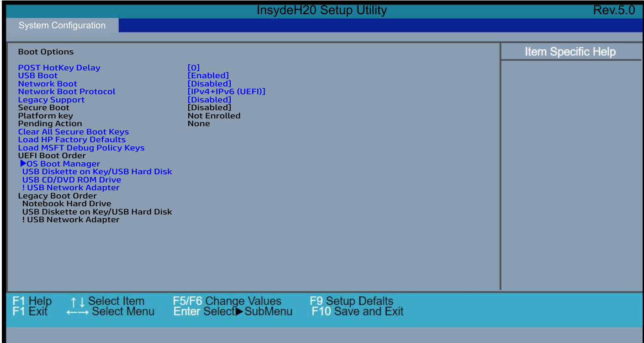Screen dimensions: 644x343
Task: Select the UEFI USB Network Adapter entry
Action: click(71, 188)
